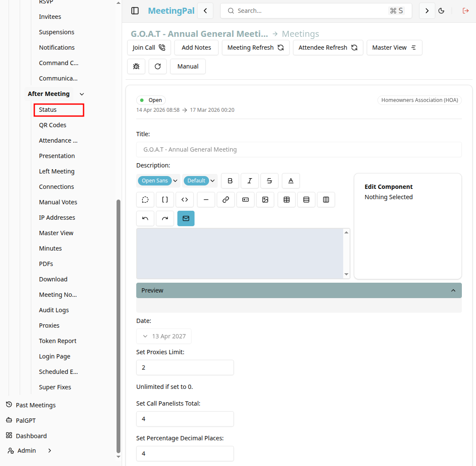Viewport: 476px width, 466px height.
Task: Expand the Admin menu chevron
Action: click(x=49, y=451)
